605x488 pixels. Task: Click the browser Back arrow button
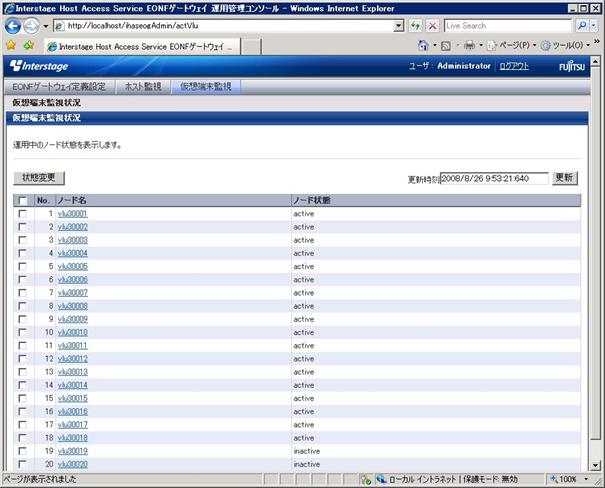[13, 26]
